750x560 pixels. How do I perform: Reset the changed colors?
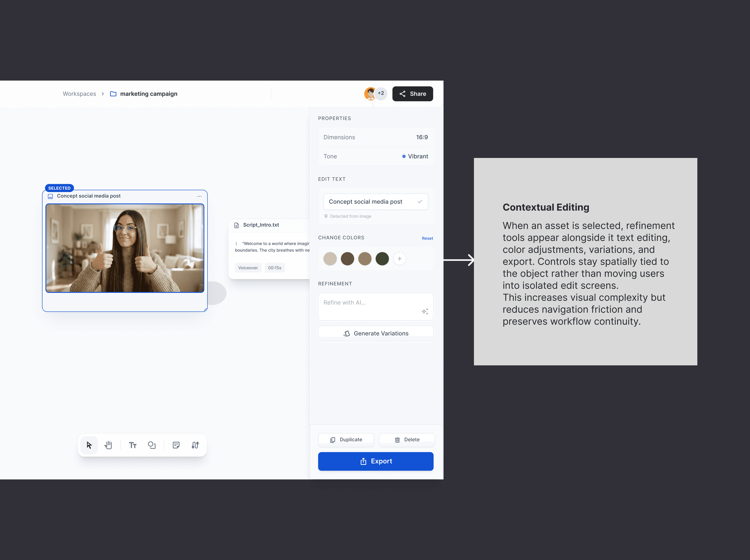click(x=427, y=238)
